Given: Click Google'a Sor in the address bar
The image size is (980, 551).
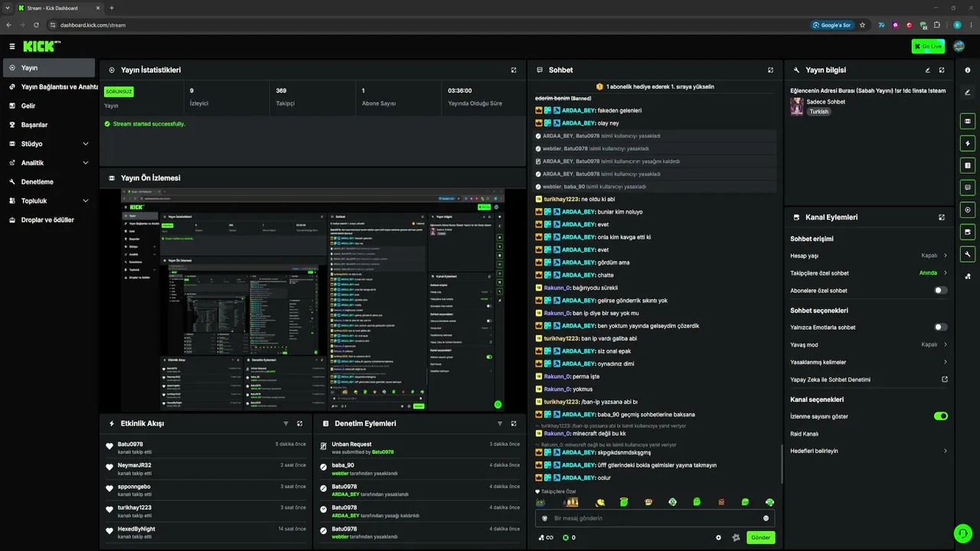Looking at the screenshot, I should point(831,25).
